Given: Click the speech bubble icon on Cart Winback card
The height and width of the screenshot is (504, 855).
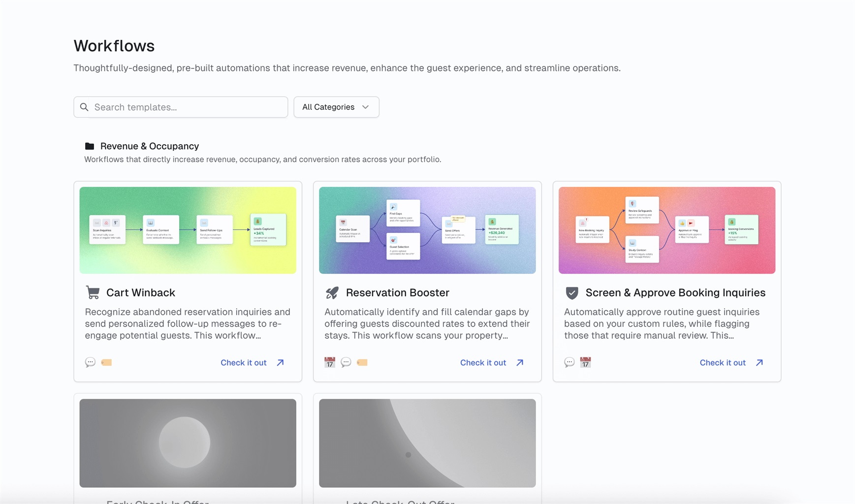Looking at the screenshot, I should 90,363.
